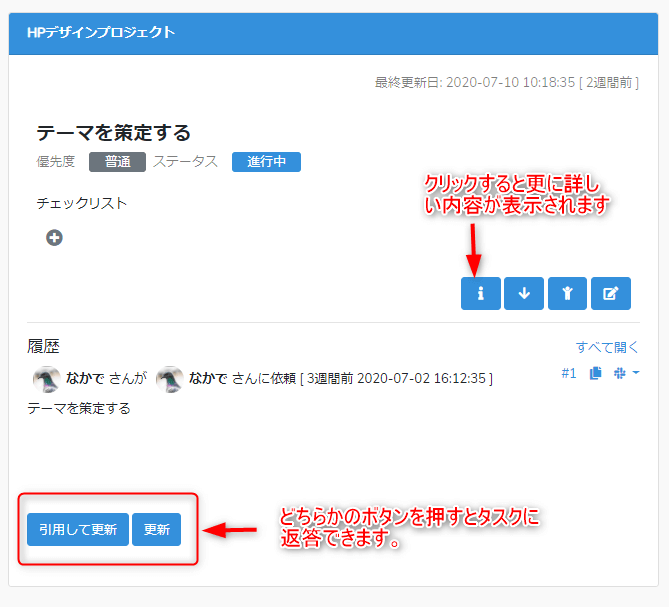Open the edit task pencil button
Screen dimensions: 669x607
611,293
